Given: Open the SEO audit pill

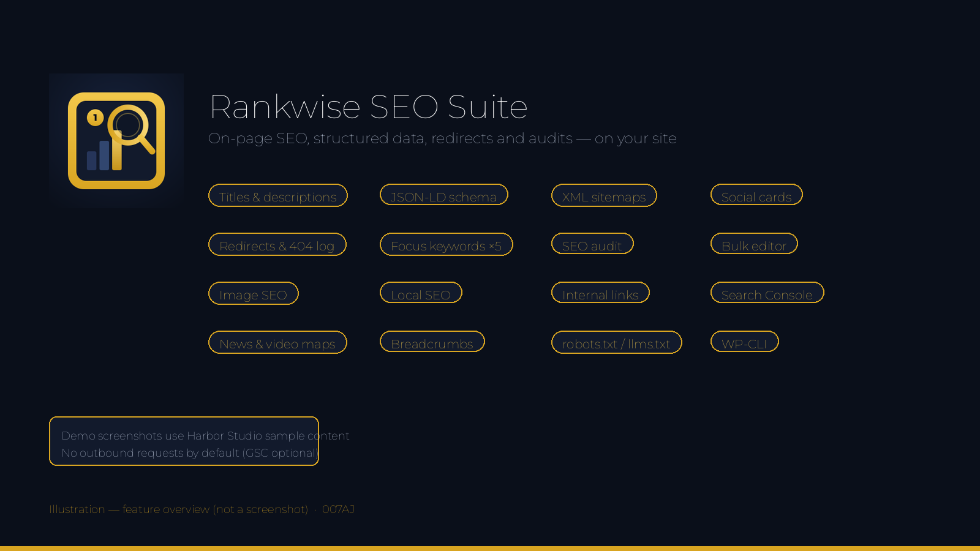Looking at the screenshot, I should click(592, 244).
